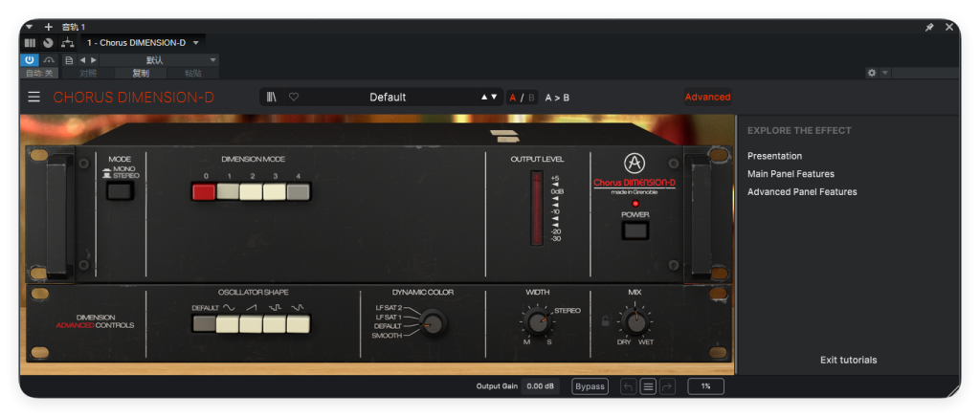Select Dimension Mode 2 button

(251, 191)
